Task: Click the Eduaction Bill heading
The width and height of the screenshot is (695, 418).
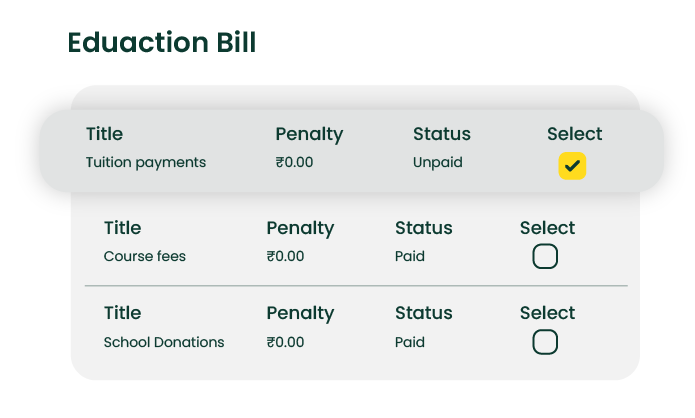Action: [x=162, y=43]
